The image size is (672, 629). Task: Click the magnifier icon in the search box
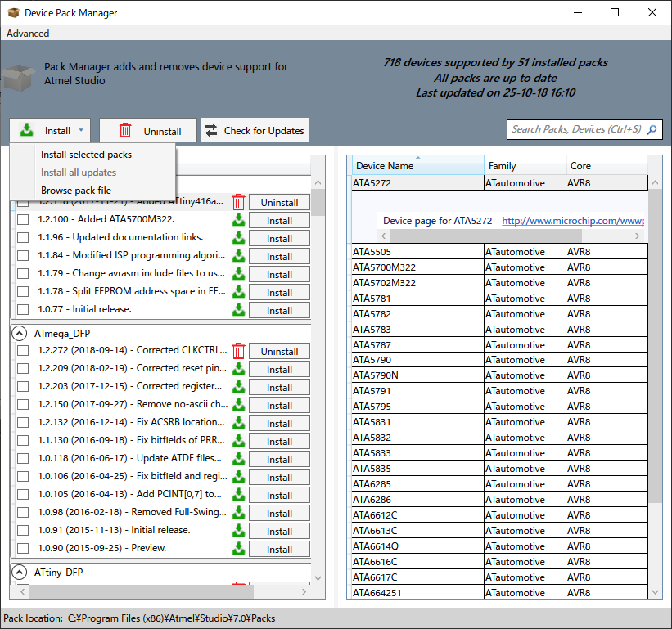652,130
